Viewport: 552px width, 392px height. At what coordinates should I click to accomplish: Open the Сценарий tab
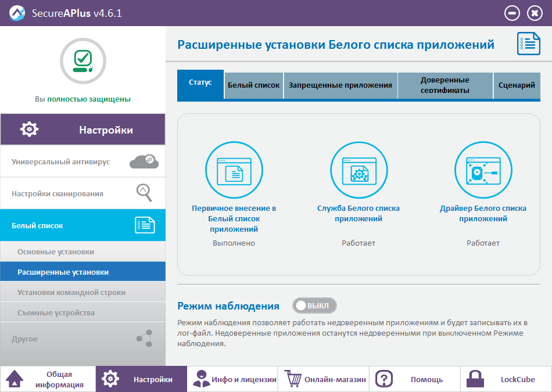click(517, 85)
